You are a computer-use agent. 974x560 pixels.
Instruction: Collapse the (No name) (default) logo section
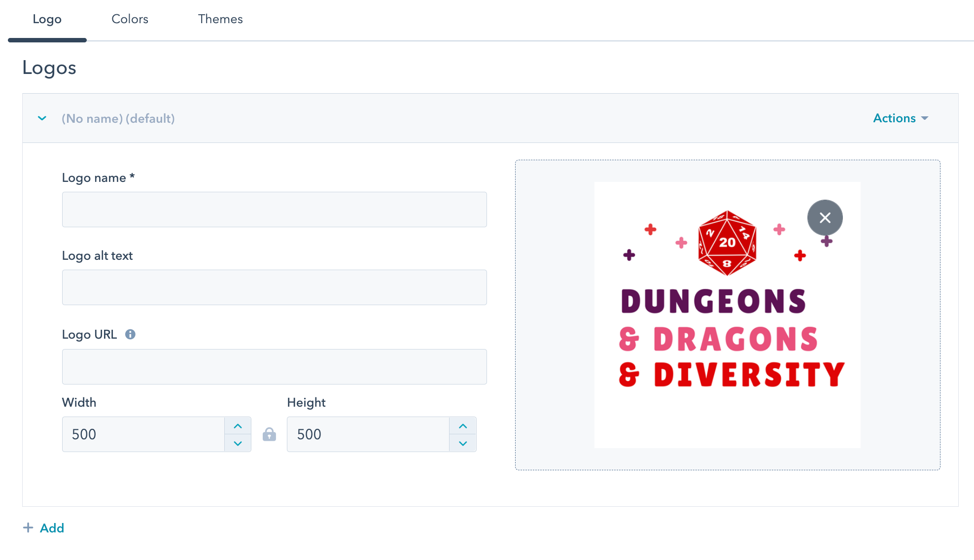click(42, 118)
